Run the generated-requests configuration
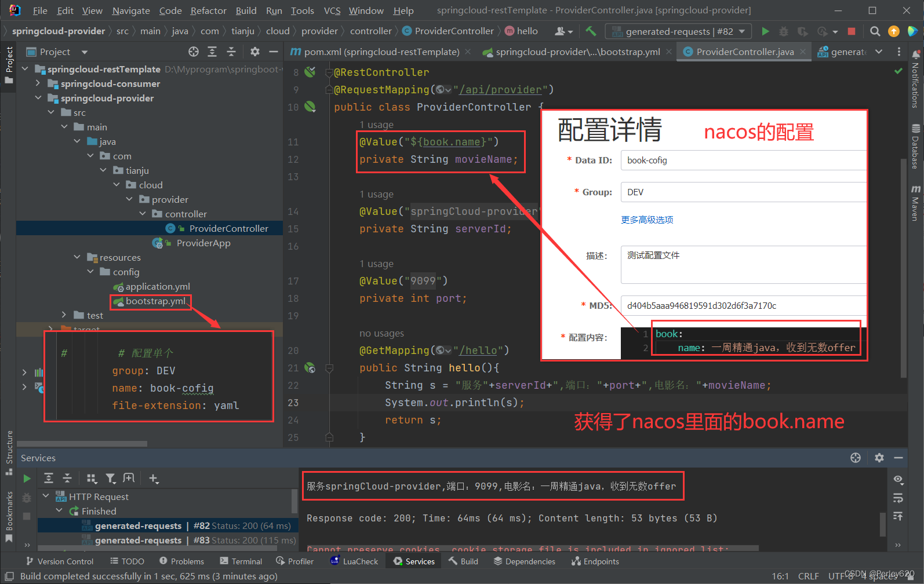 point(765,31)
